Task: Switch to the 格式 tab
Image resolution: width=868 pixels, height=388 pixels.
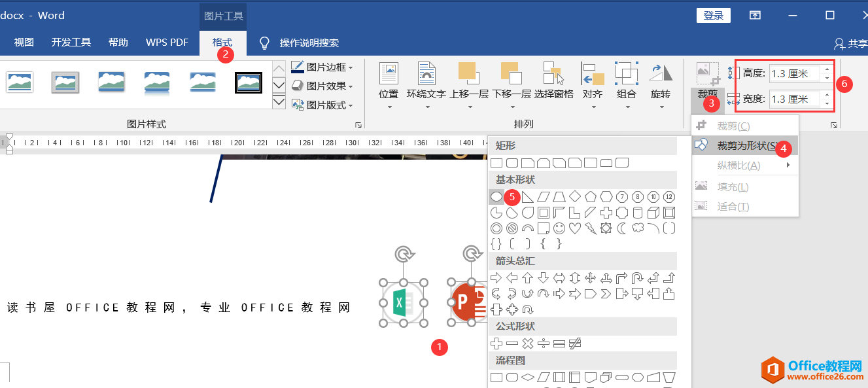Action: 222,43
